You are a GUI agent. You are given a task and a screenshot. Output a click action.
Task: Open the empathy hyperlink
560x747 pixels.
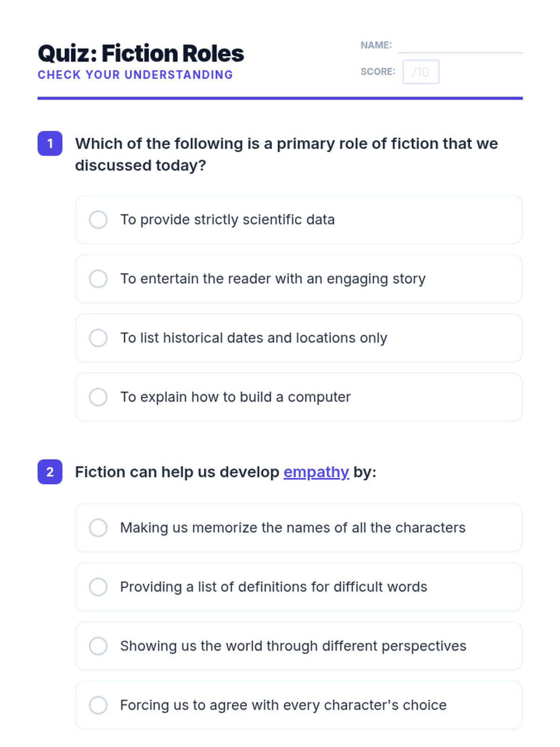pyautogui.click(x=316, y=472)
